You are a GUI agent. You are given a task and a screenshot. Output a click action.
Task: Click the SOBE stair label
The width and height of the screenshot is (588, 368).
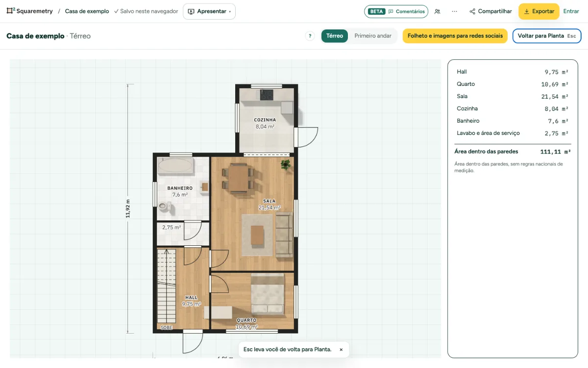point(167,327)
